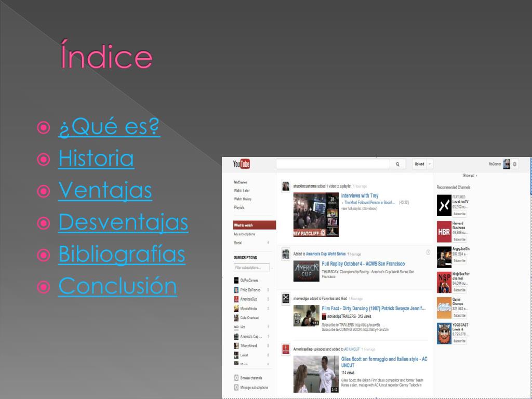
Task: Click the view full playlist link
Action: coord(359,208)
